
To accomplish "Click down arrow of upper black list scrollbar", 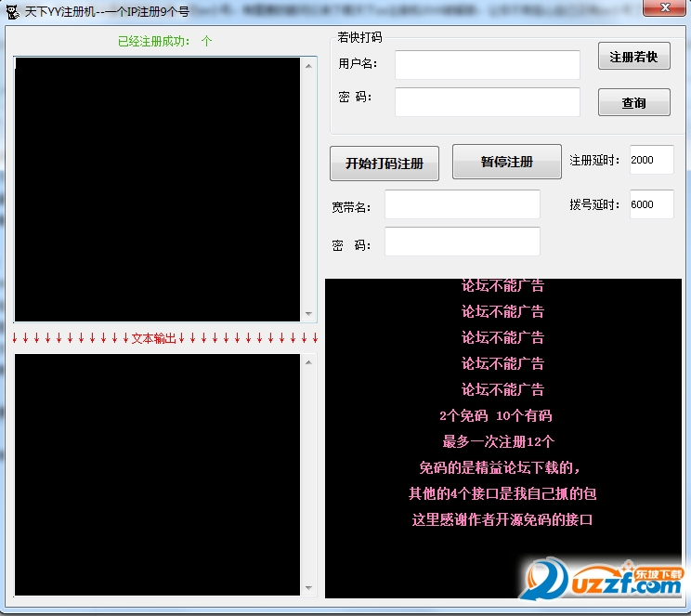I will point(308,313).
